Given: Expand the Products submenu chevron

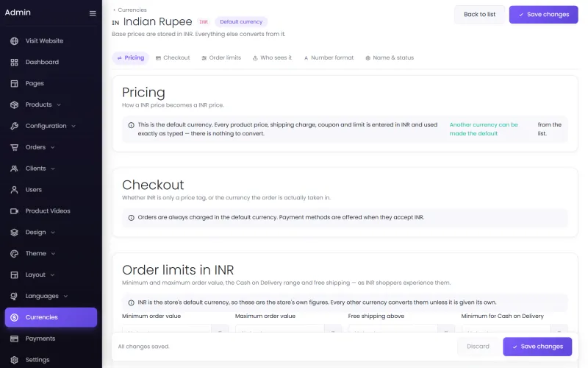Looking at the screenshot, I should (59, 105).
